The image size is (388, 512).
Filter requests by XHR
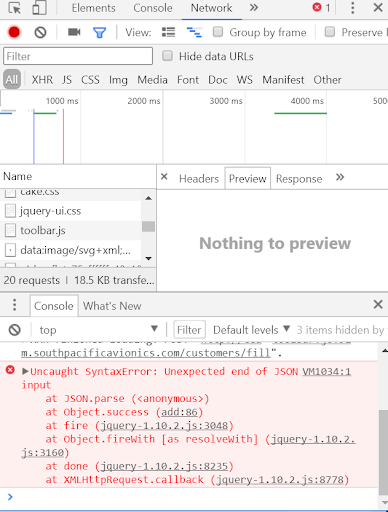(x=42, y=80)
